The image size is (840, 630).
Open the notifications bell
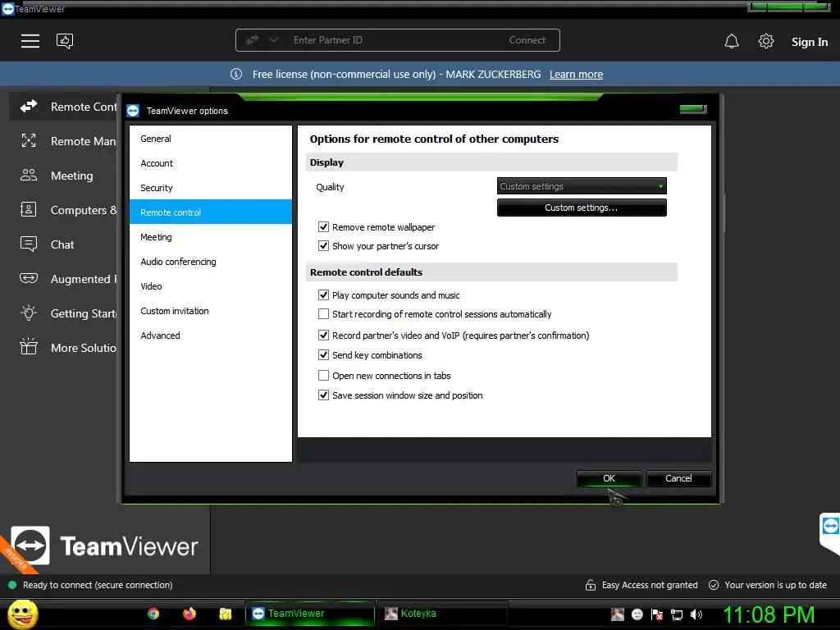tap(732, 41)
